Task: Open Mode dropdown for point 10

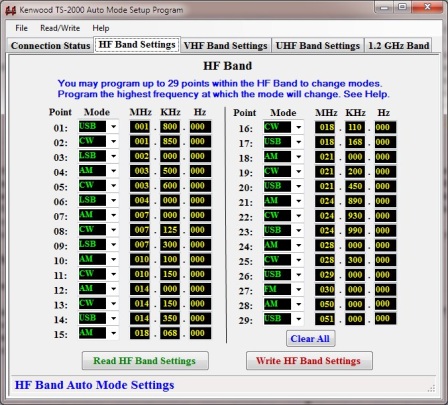Action: click(x=113, y=259)
